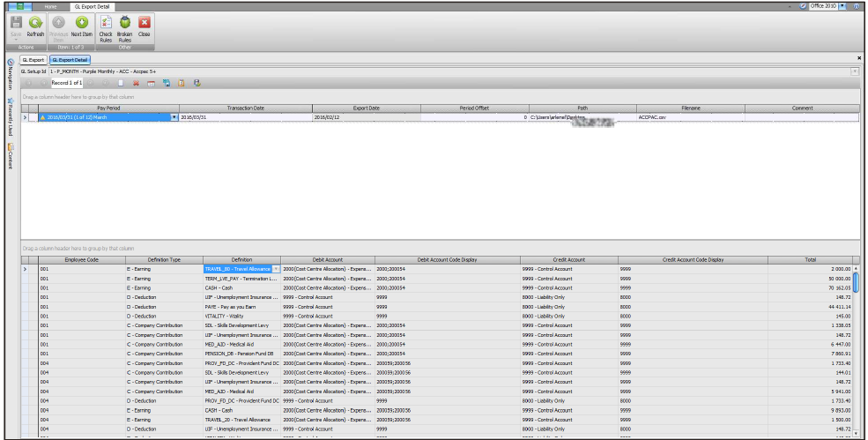Click the first record navigator arrow
This screenshot has width=868, height=440.
point(29,83)
